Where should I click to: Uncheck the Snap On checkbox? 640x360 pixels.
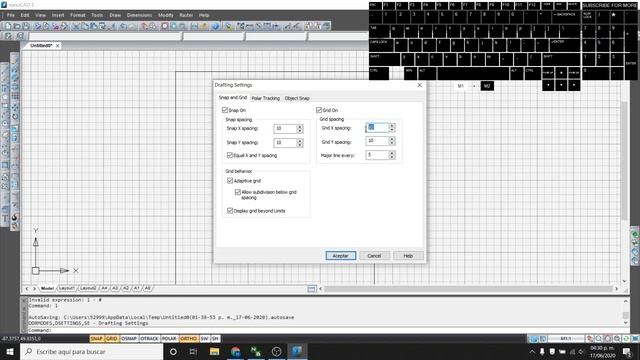pyautogui.click(x=225, y=110)
